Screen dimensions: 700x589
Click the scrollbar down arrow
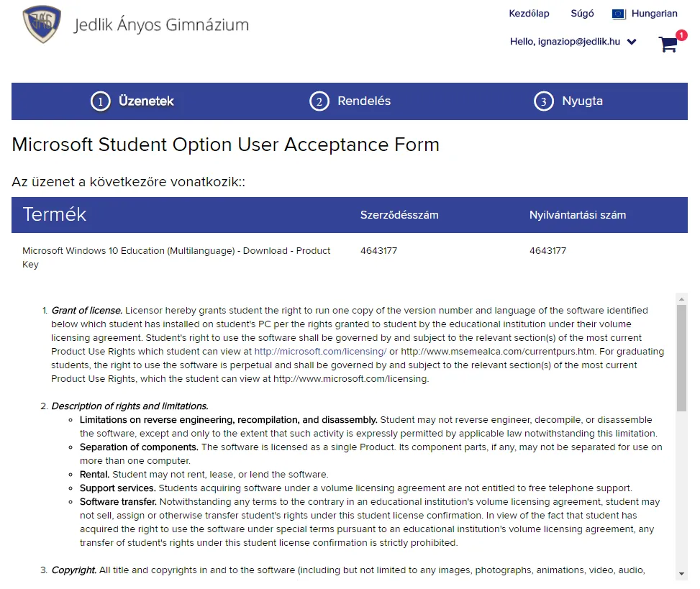(x=681, y=574)
